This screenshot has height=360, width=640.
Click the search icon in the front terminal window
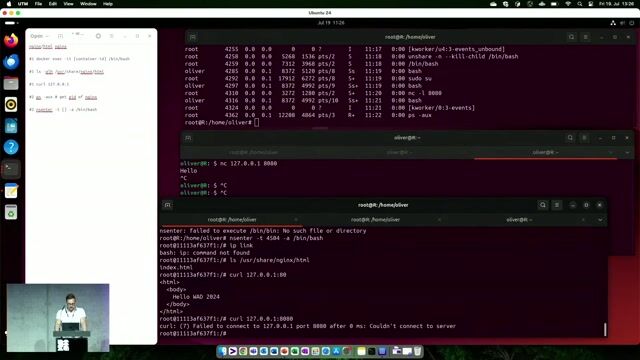(543, 205)
